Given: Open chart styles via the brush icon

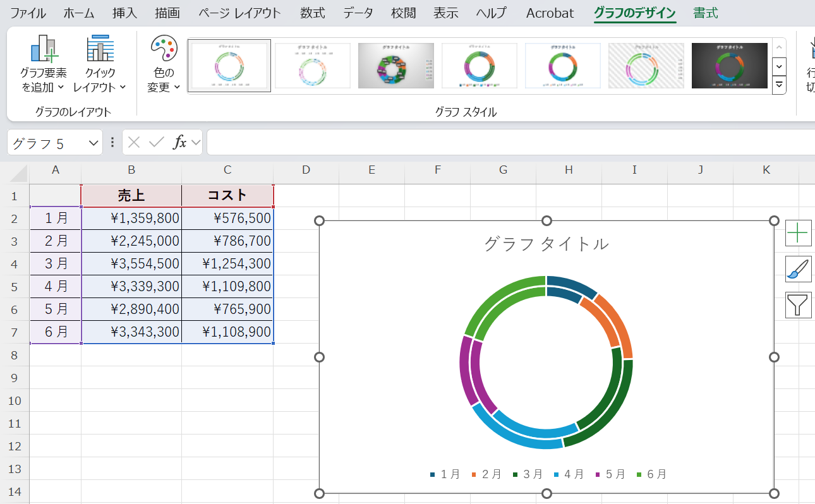Looking at the screenshot, I should click(798, 269).
